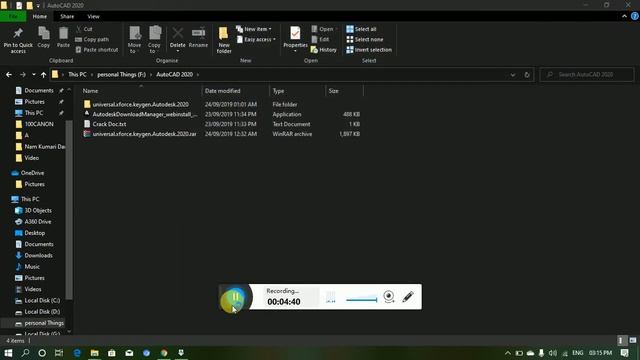This screenshot has height=360, width=640.
Task: Adjust the recorder volume slider
Action: (361, 300)
